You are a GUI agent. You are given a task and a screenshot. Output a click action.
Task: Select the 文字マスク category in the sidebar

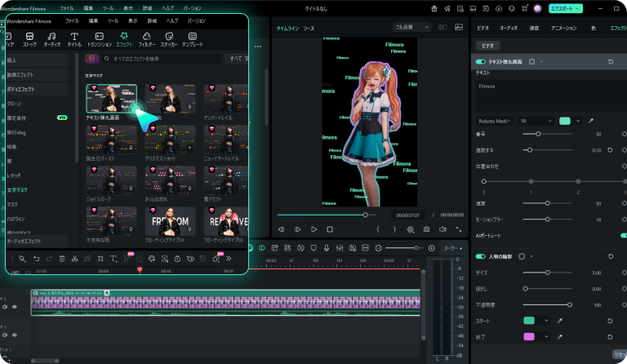pyautogui.click(x=18, y=189)
